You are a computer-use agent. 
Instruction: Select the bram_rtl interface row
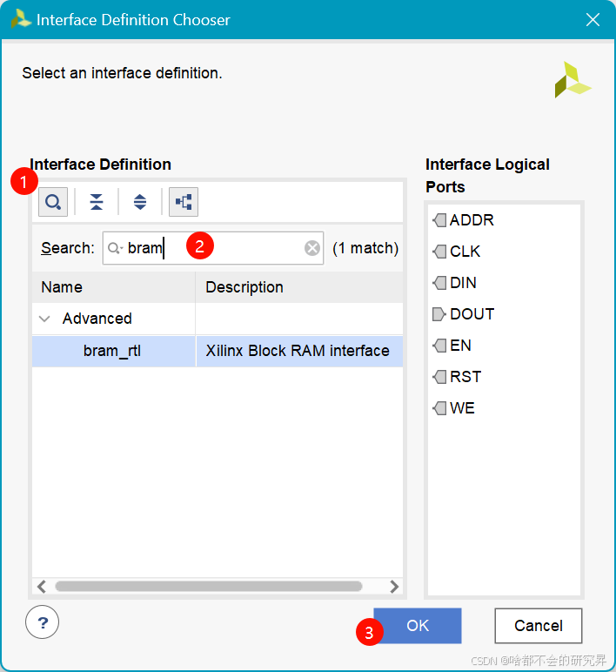click(x=218, y=351)
